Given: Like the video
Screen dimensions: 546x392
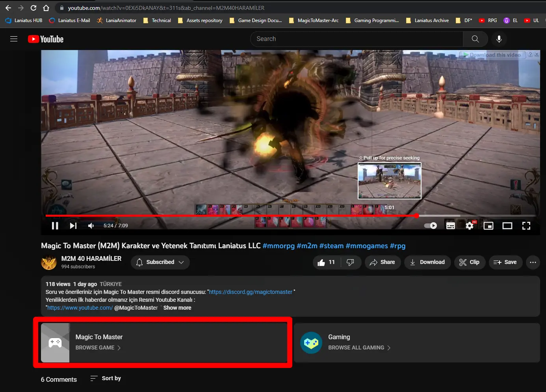Looking at the screenshot, I should point(326,262).
